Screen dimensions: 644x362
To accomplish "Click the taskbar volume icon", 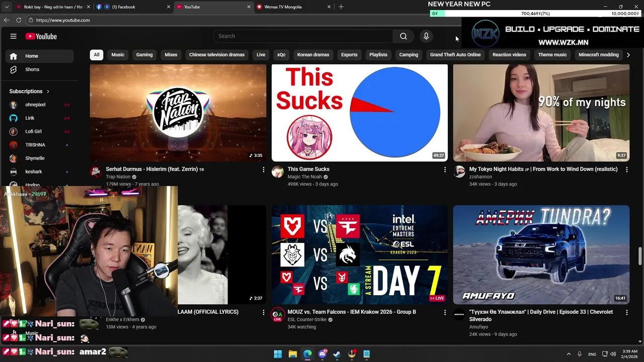I will point(613,354).
